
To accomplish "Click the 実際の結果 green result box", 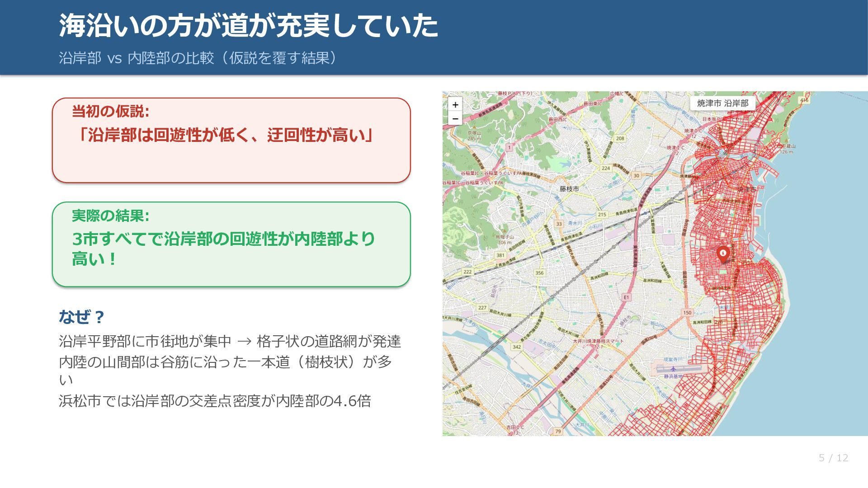I will point(231,244).
